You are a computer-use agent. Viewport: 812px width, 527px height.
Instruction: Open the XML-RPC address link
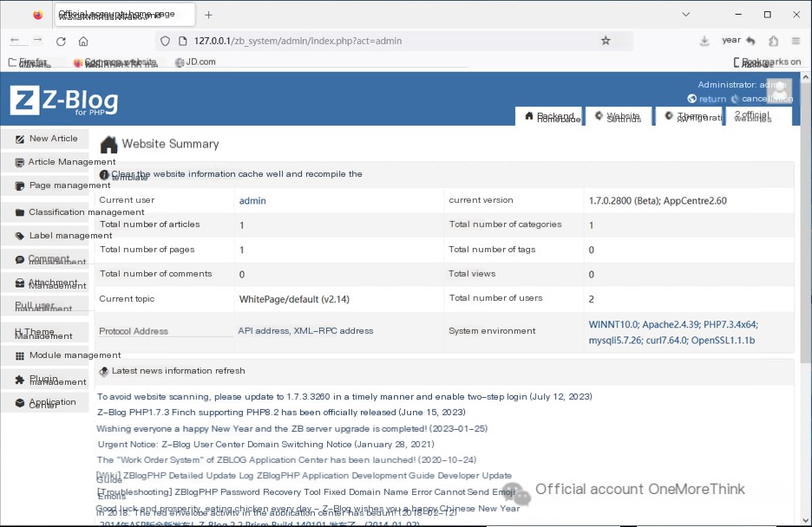(x=333, y=331)
